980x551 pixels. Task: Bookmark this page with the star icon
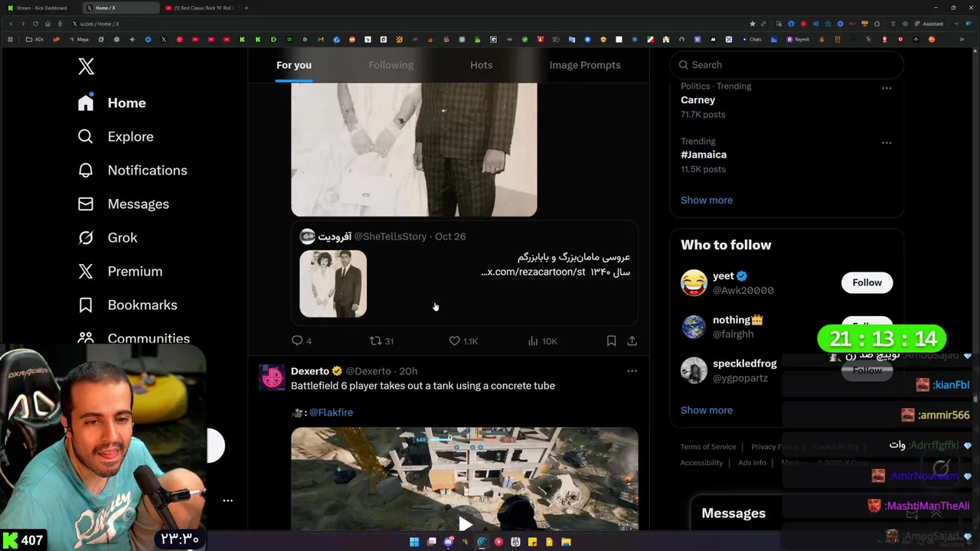tap(753, 24)
